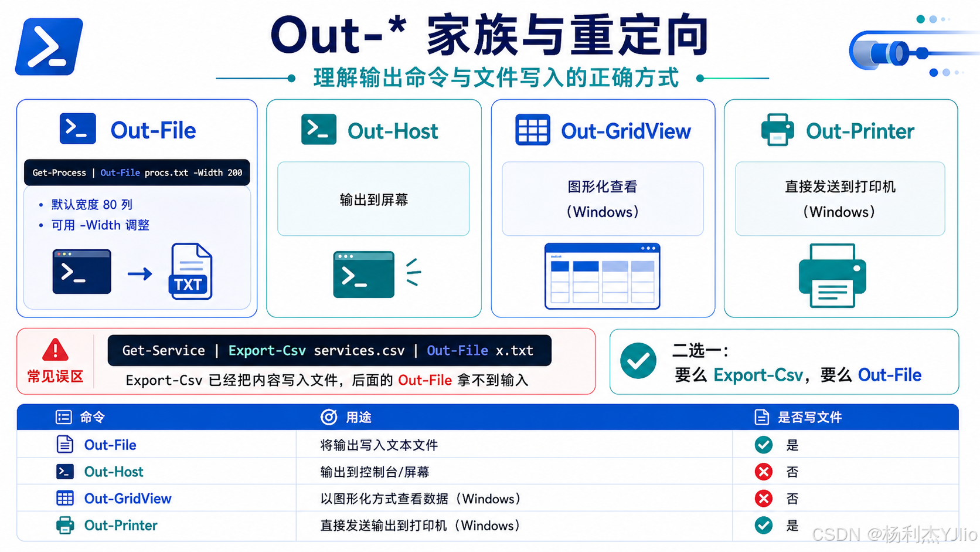Click the cell 输出到控制台/屏幕
This screenshot has width=980, height=552.
click(x=375, y=472)
